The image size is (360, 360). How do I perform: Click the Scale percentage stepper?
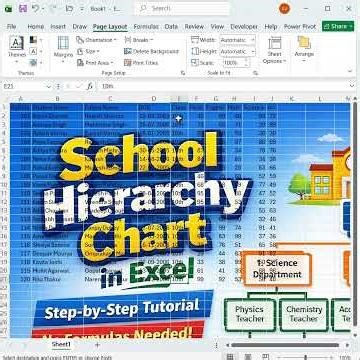click(247, 62)
